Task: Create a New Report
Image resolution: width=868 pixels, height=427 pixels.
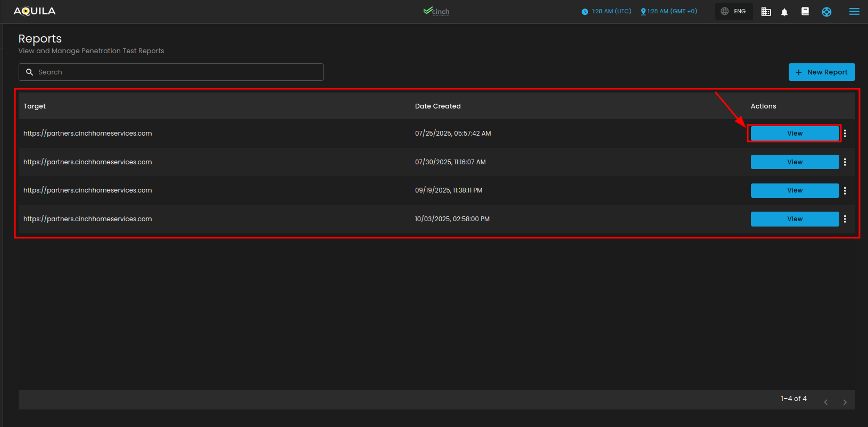Action: click(821, 72)
